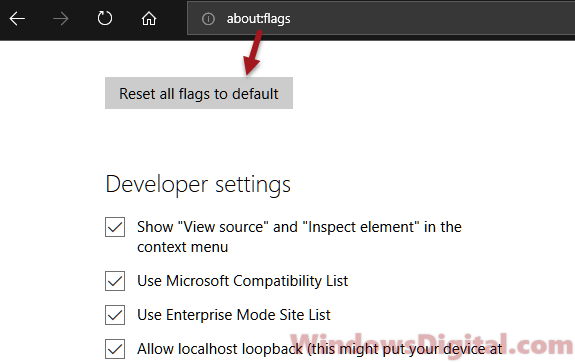Uncheck Use Microsoft Compatibility List
Image resolution: width=575 pixels, height=363 pixels.
115,281
